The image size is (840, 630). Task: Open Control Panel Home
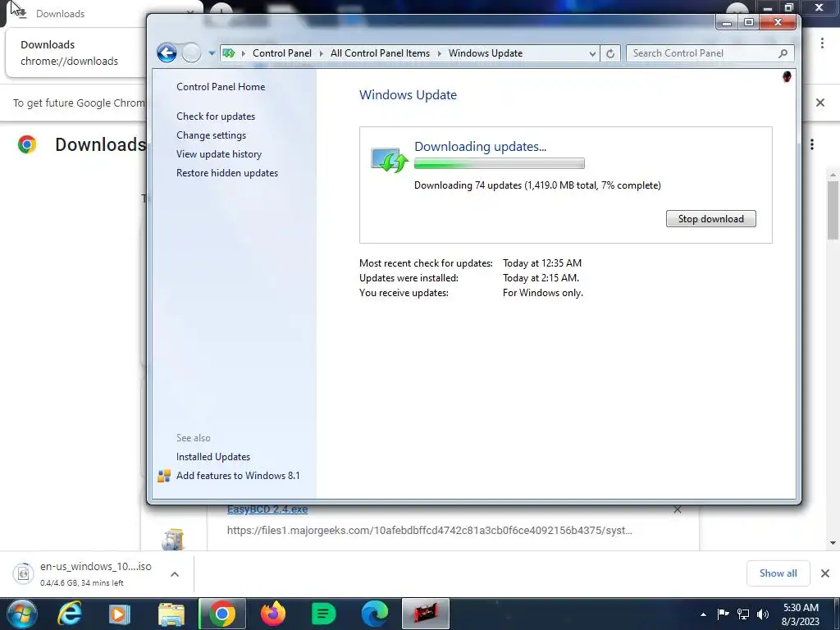(221, 87)
